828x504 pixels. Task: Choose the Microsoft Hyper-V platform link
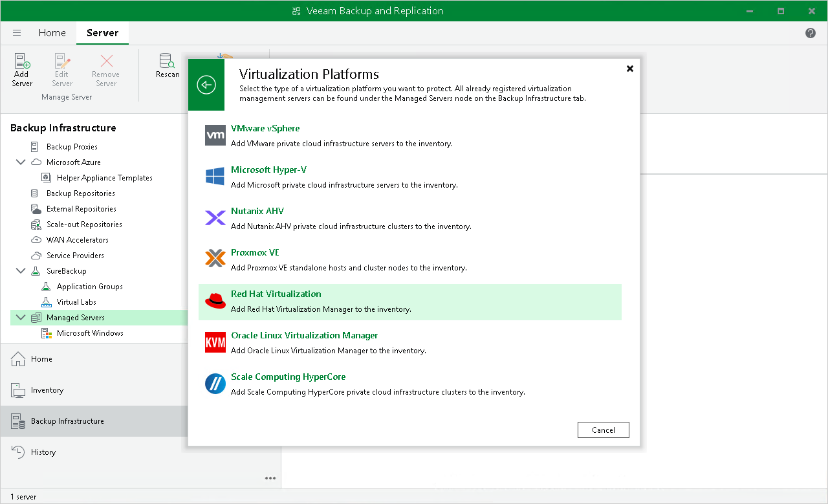(x=268, y=170)
